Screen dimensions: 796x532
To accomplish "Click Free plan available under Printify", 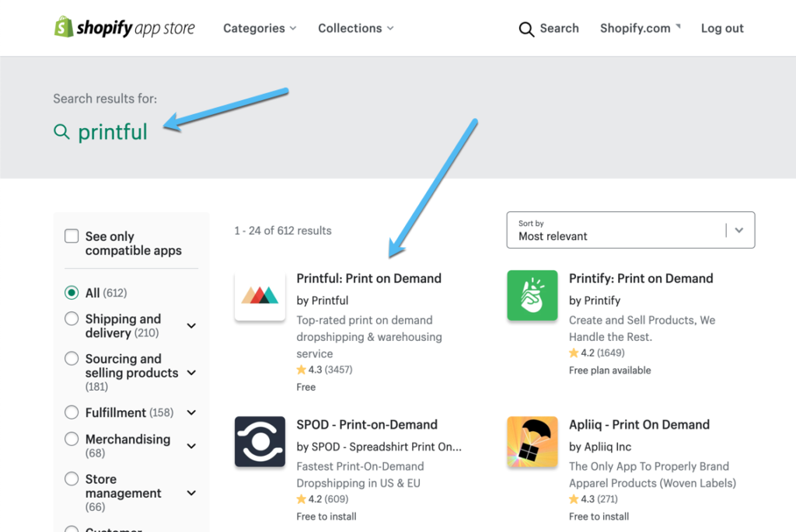I will click(609, 370).
